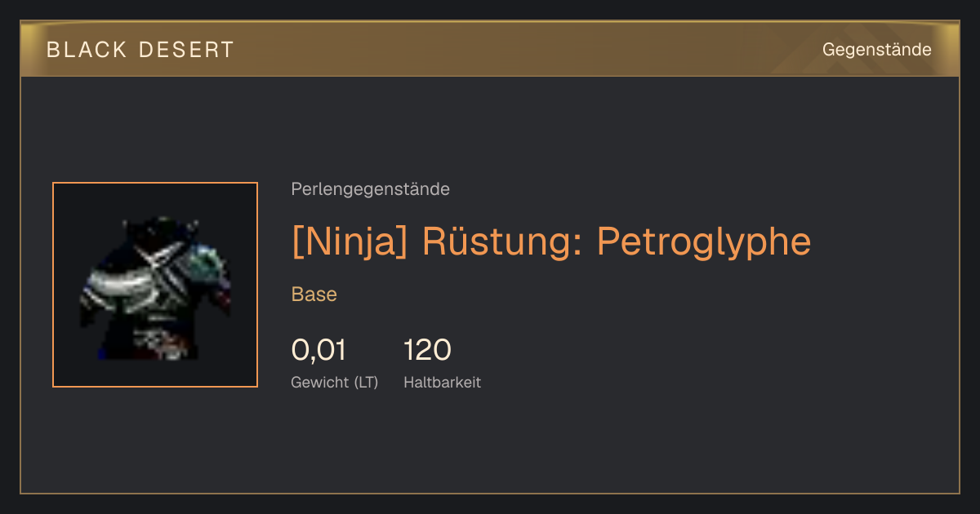Go to the Gegenstände section

[x=876, y=50]
